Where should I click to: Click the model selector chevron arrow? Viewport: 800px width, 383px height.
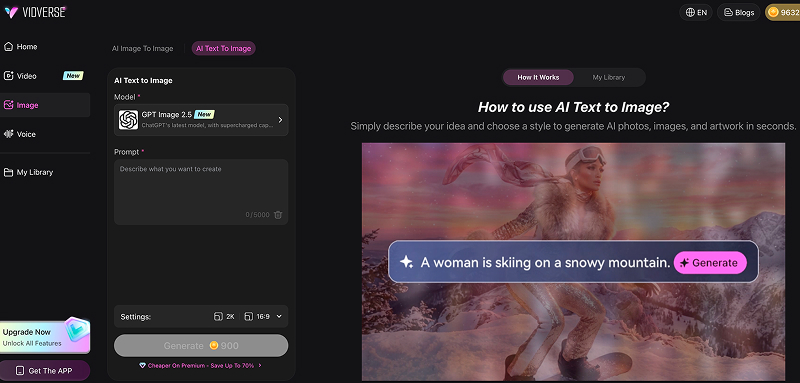click(280, 120)
